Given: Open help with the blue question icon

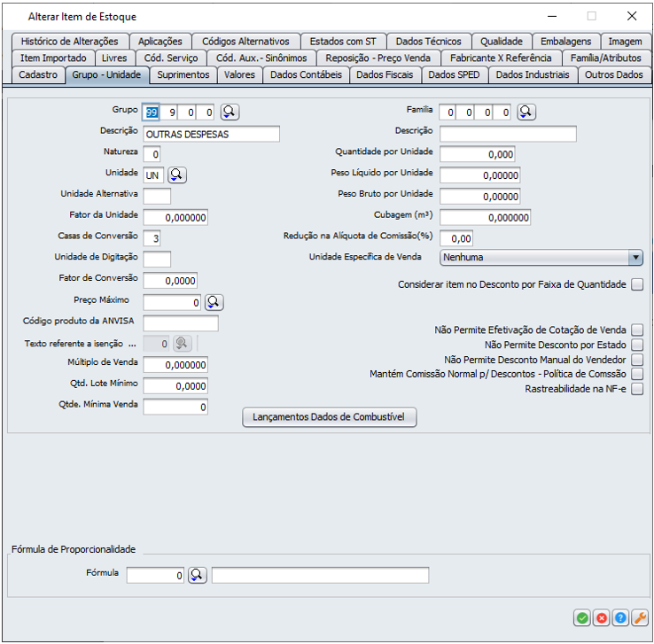Looking at the screenshot, I should click(x=620, y=617).
